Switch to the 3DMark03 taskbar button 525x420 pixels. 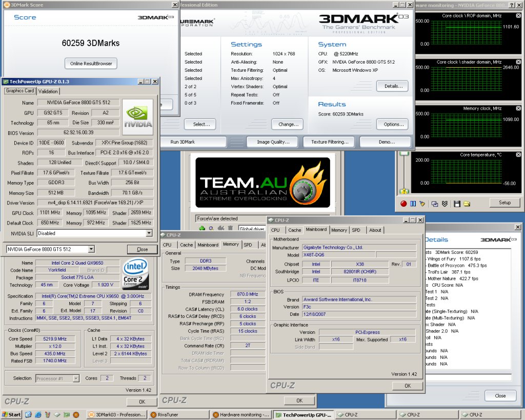click(117, 415)
